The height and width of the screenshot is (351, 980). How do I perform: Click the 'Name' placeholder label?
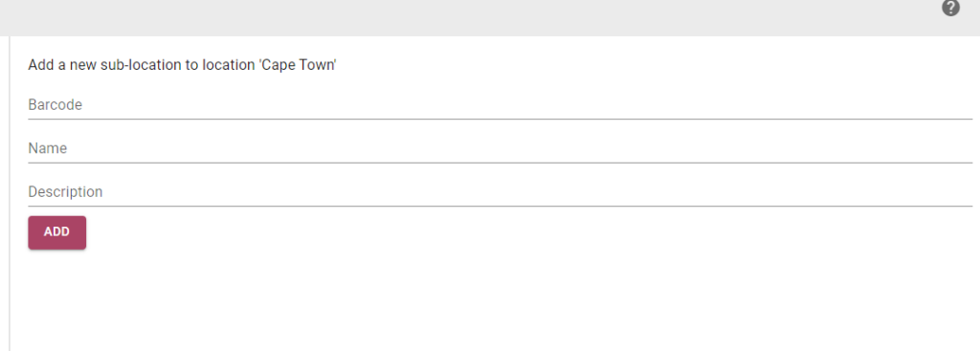pos(48,148)
